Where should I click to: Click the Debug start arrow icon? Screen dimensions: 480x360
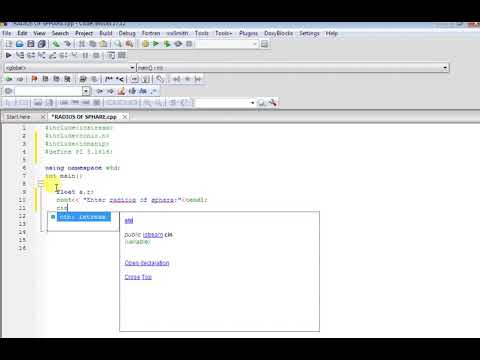[x=9, y=55]
